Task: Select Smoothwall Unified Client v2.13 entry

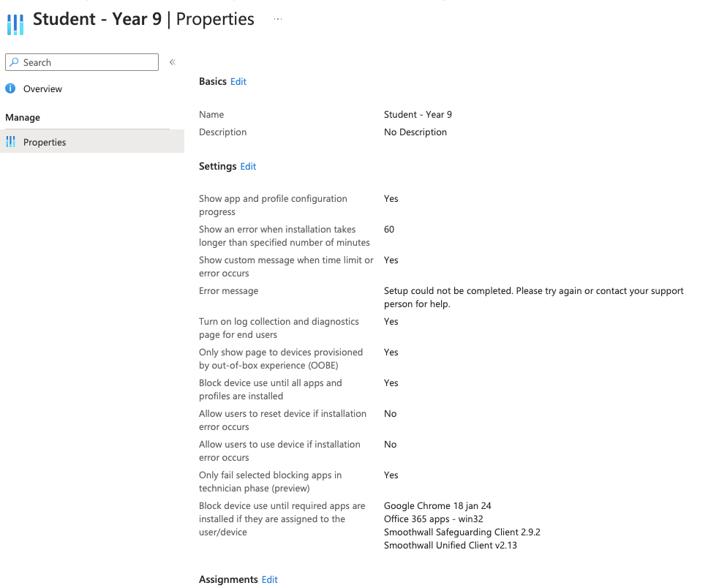Action: [x=450, y=546]
